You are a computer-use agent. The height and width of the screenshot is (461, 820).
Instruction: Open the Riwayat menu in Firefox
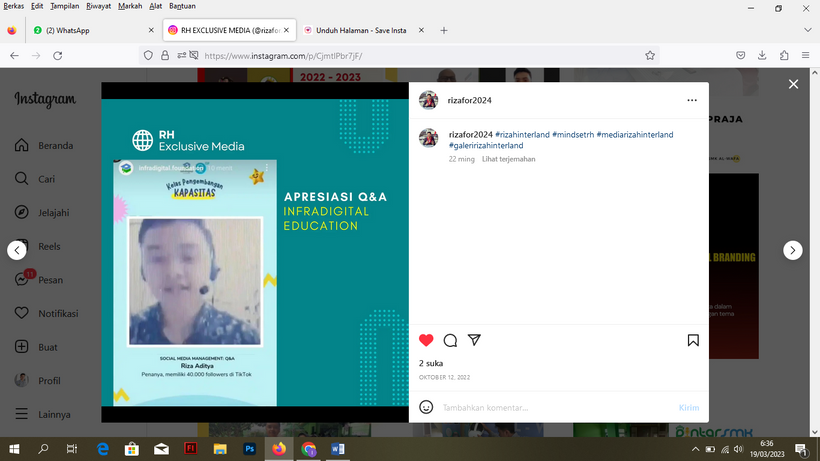tap(98, 6)
